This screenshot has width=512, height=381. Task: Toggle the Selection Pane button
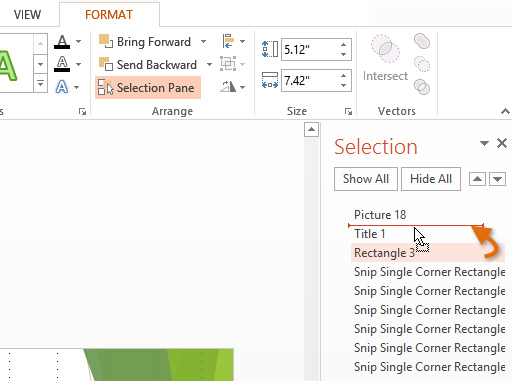point(148,88)
